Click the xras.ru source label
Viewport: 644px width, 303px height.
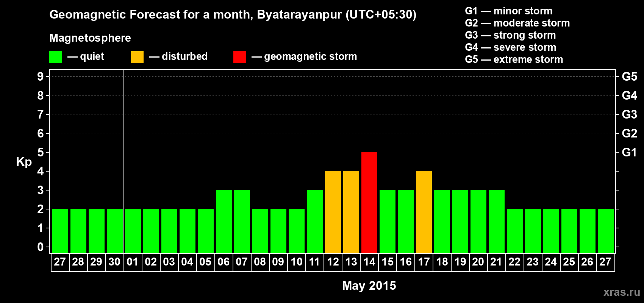tap(622, 292)
